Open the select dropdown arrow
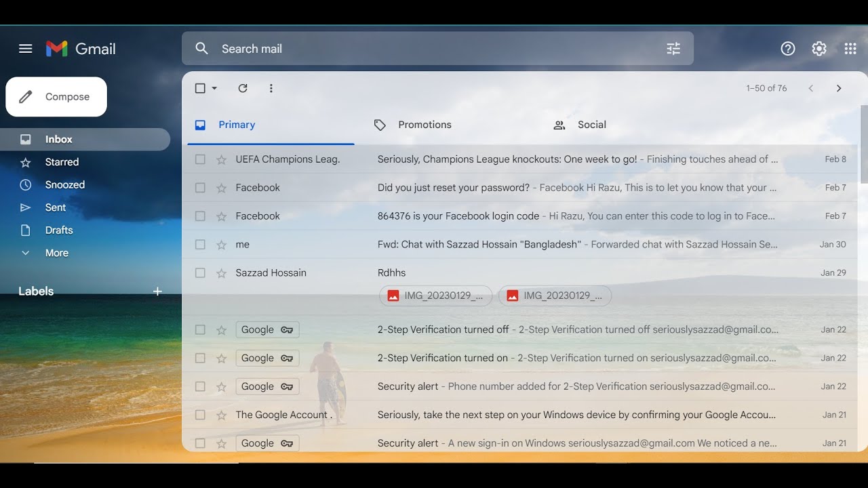 (x=215, y=88)
